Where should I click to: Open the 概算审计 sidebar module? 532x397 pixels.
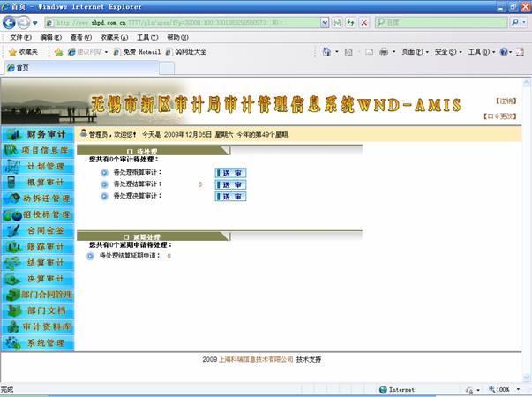(38, 183)
